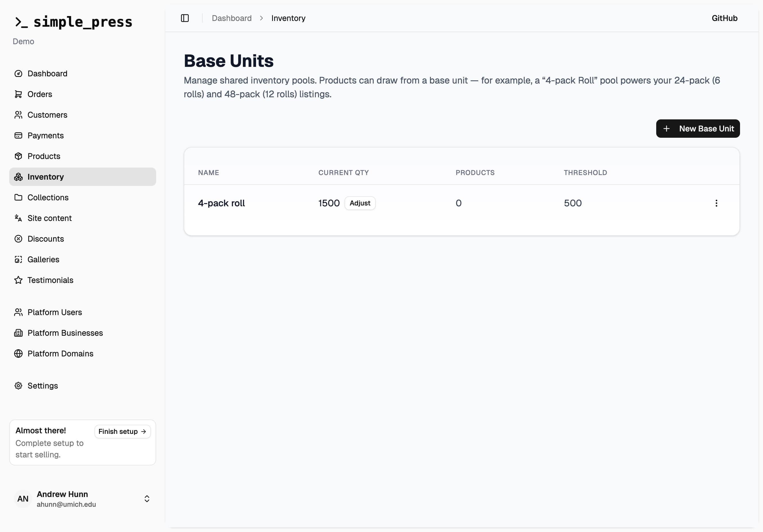Click the Galleries image icon
Viewport: 763px width, 532px height.
18,259
